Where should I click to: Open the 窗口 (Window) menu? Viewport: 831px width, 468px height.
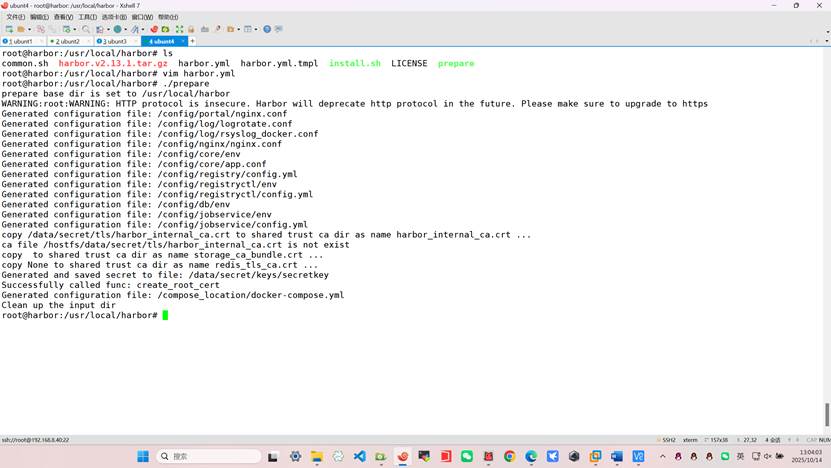tap(142, 17)
